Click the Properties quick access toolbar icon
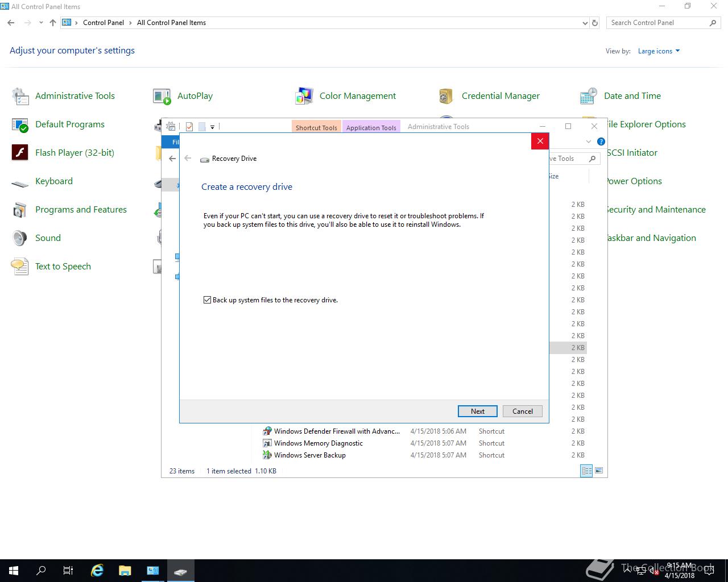Image resolution: width=728 pixels, height=582 pixels. [189, 127]
